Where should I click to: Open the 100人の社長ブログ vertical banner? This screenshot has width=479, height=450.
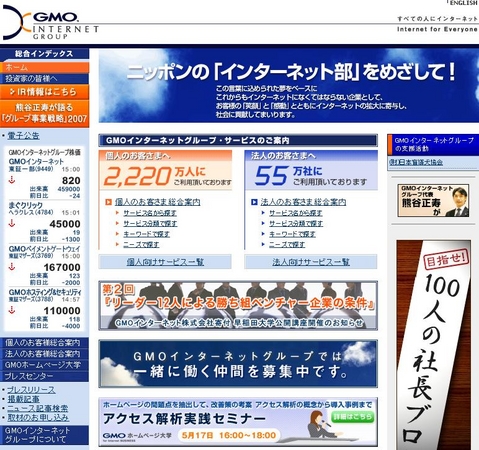pos(433,345)
